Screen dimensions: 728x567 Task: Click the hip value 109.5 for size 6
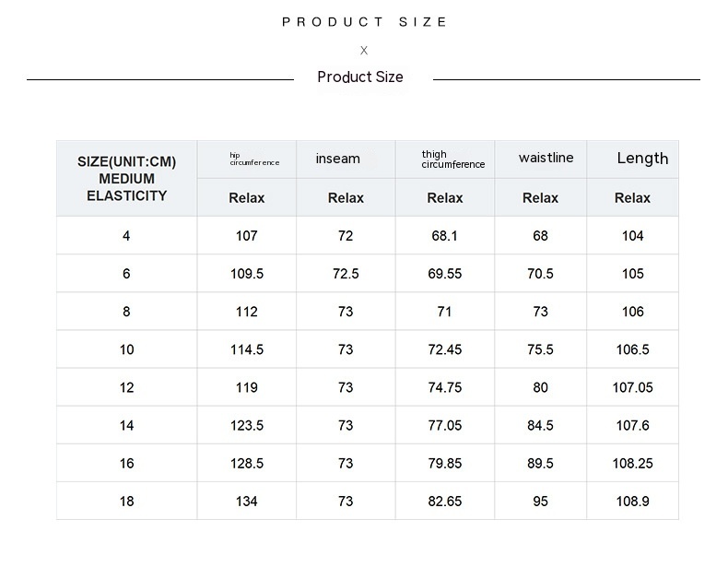[247, 274]
